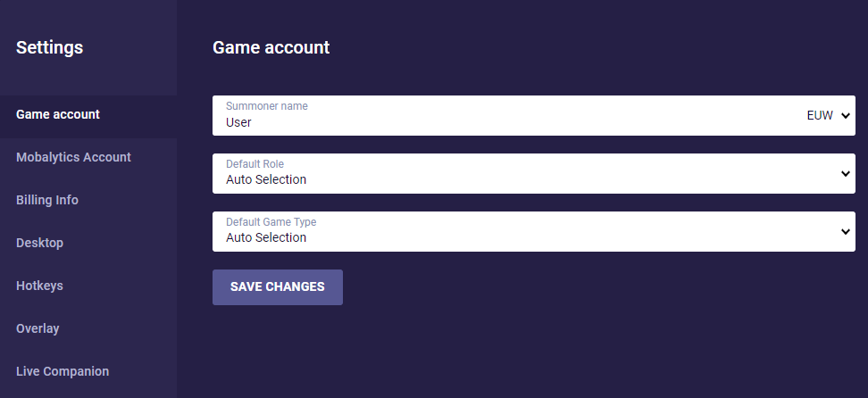868x398 pixels.
Task: Click the Default Role label text
Action: tap(255, 164)
